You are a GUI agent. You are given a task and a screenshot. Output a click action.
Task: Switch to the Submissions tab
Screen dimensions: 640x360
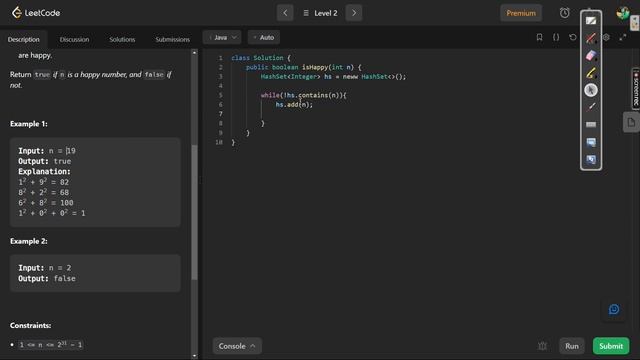(172, 39)
